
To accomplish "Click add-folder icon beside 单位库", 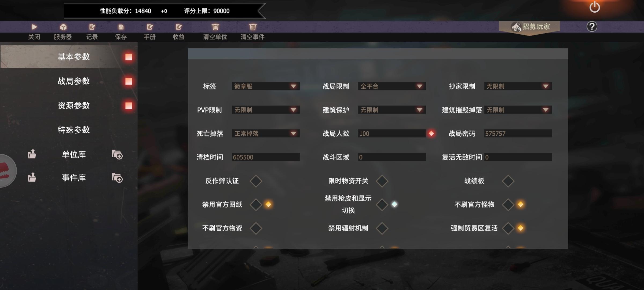I will point(117,155).
